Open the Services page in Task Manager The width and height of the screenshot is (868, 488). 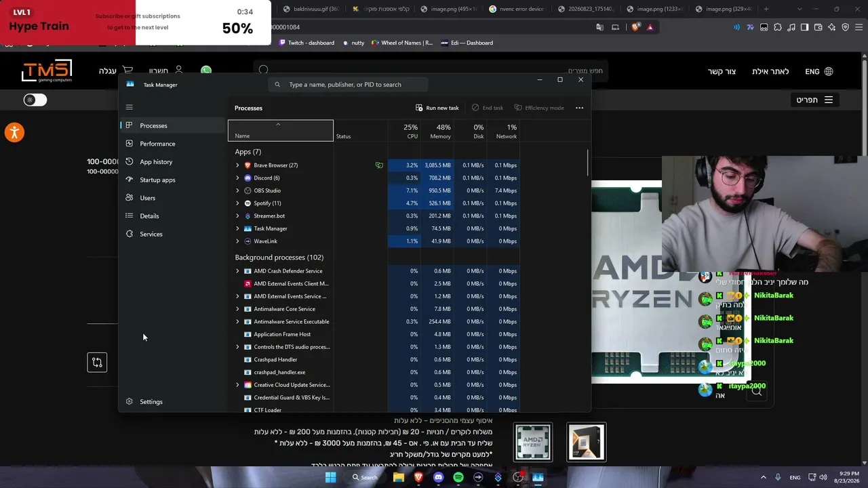[x=172, y=234]
